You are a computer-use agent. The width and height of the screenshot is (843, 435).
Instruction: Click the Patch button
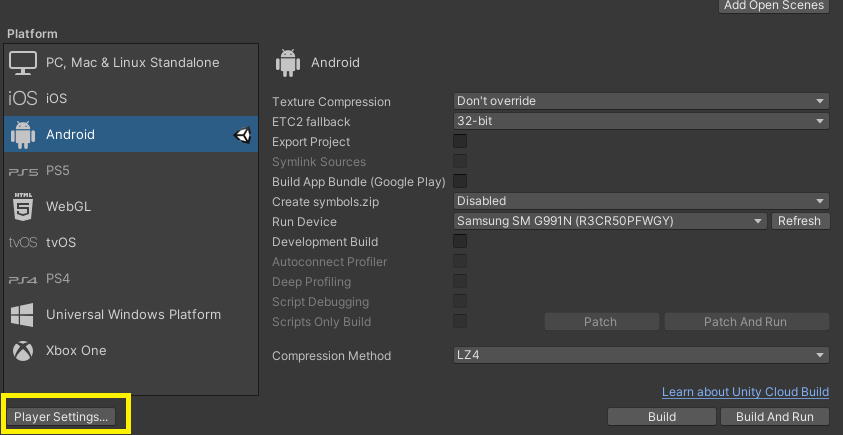pyautogui.click(x=601, y=322)
